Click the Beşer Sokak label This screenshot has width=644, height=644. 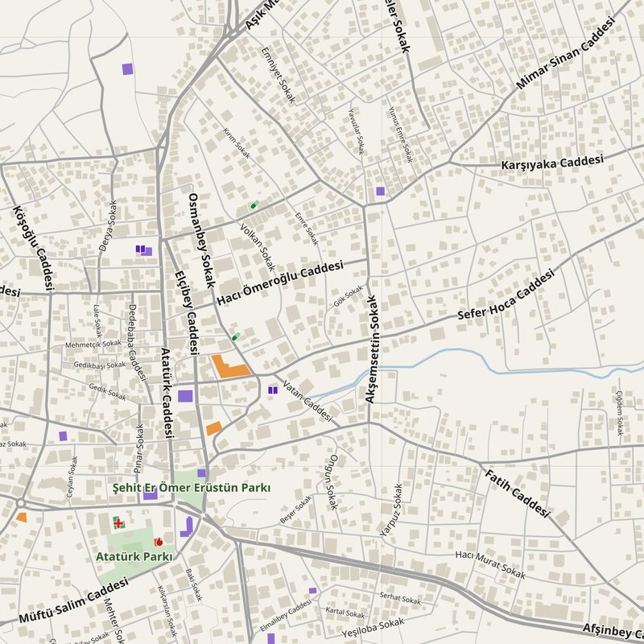pos(295,510)
